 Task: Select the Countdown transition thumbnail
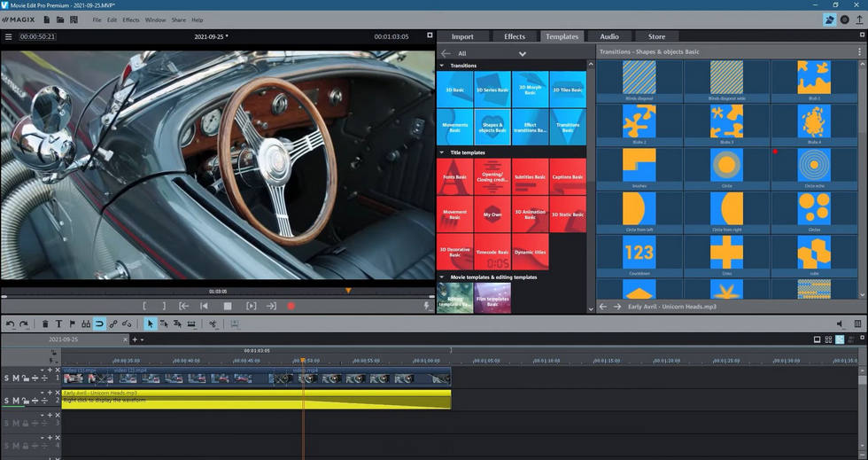click(639, 255)
